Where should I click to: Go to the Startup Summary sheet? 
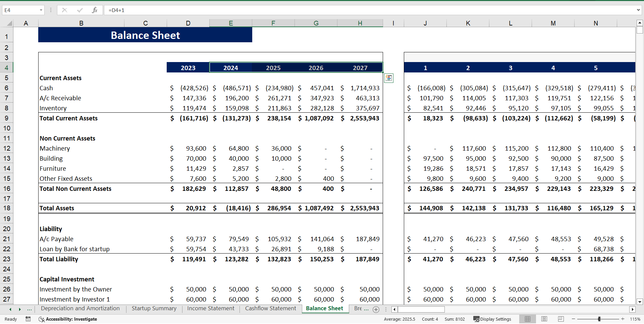pyautogui.click(x=154, y=309)
